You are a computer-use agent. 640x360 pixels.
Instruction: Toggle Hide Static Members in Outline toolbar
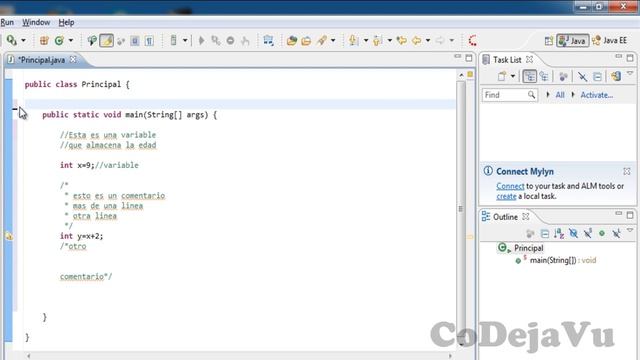(x=588, y=233)
